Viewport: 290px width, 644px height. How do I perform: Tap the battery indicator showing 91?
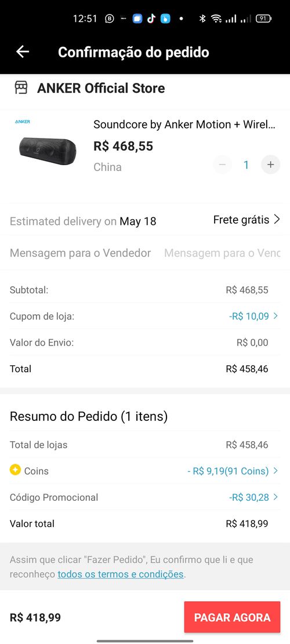coord(263,19)
